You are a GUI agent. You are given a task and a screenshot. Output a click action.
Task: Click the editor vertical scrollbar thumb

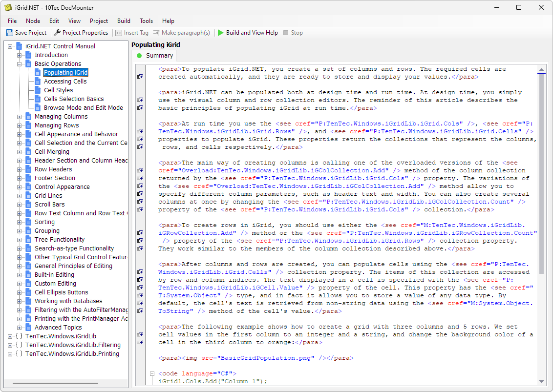point(541,174)
